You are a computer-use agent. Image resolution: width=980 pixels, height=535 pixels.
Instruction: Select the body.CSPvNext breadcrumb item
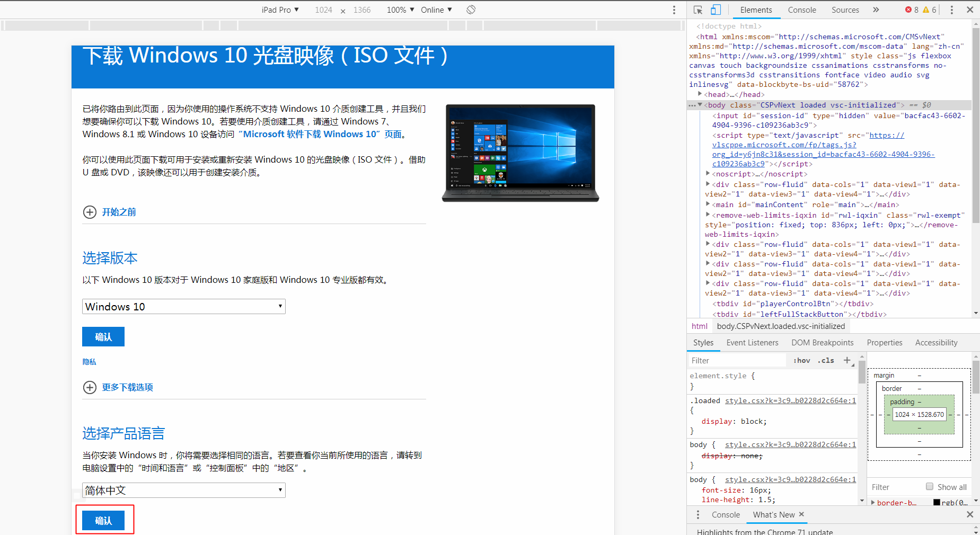coord(781,326)
